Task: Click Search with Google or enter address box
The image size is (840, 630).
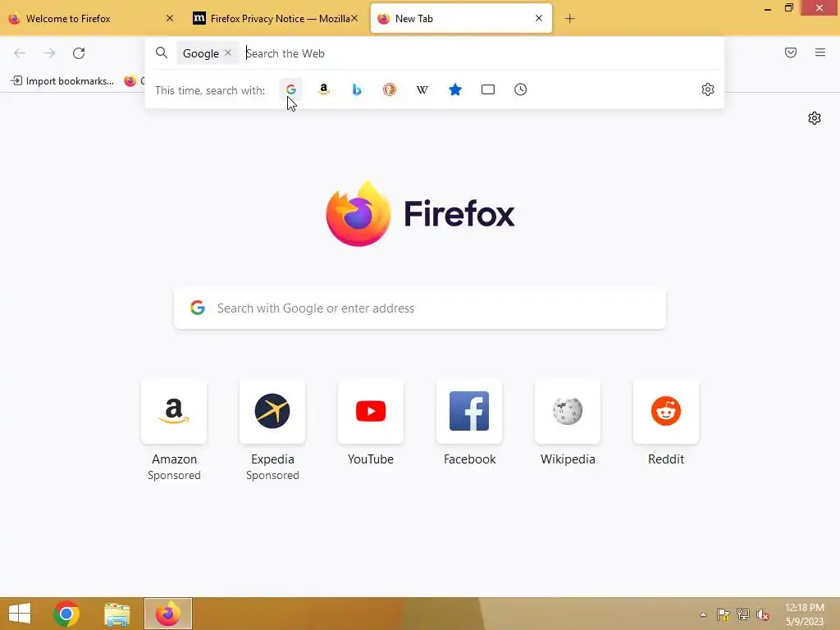Action: 420,308
